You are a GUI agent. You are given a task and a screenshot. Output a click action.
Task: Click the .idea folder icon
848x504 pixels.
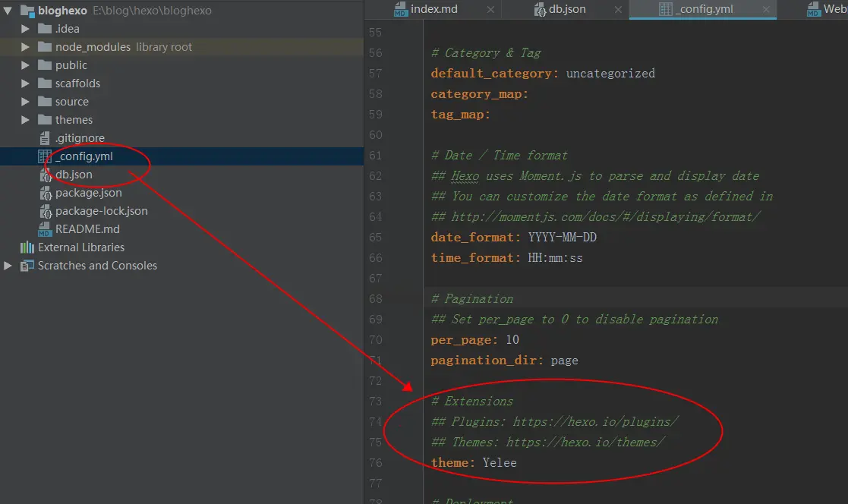pos(45,29)
